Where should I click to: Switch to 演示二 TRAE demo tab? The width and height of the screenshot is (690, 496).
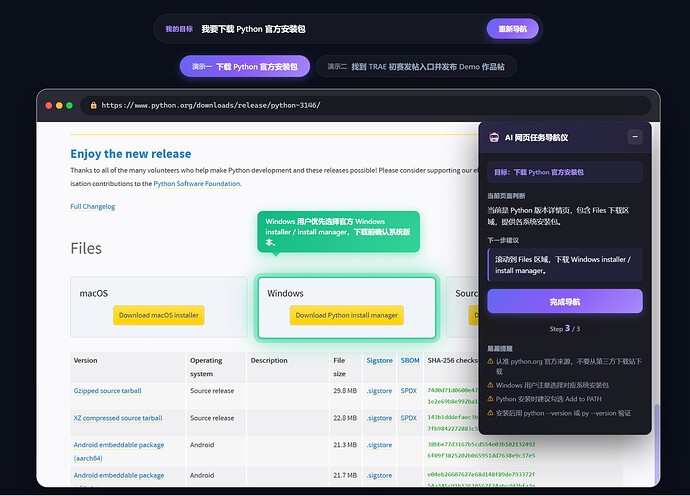coord(416,66)
